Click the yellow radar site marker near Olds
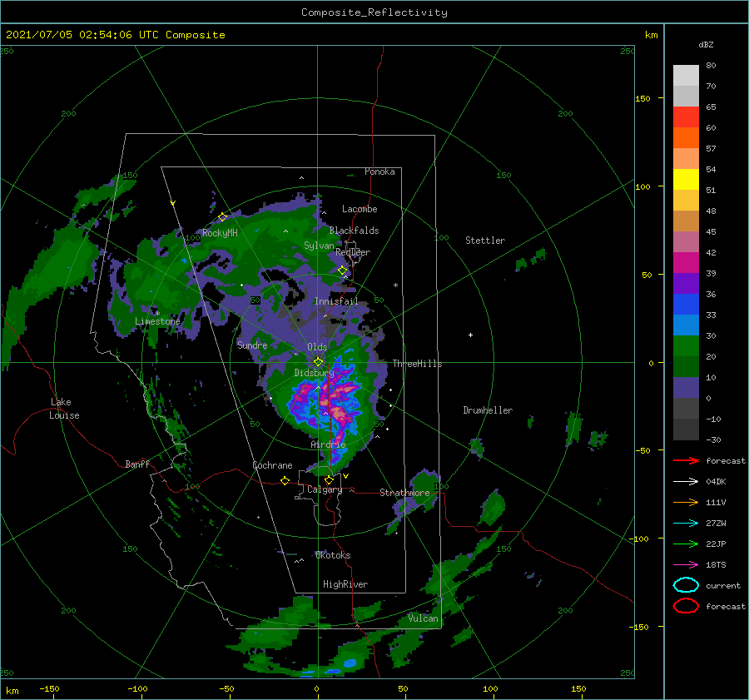Screen dimensions: 749x700 coord(318,362)
